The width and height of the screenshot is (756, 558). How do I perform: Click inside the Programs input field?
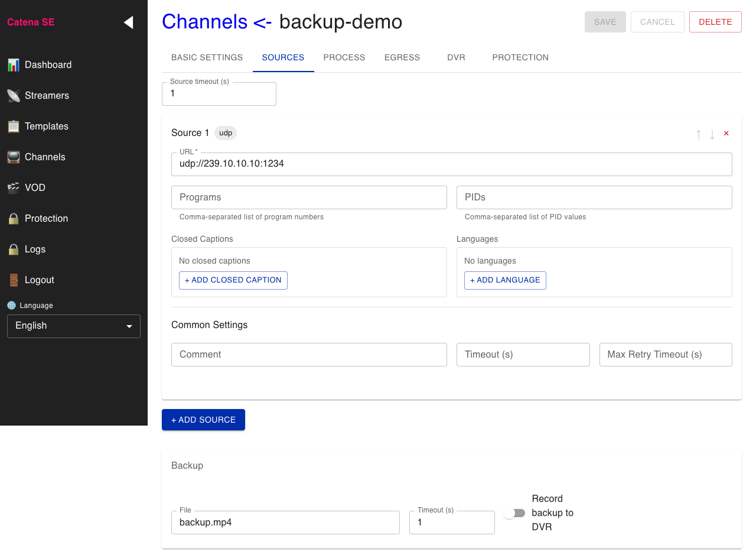pyautogui.click(x=309, y=197)
